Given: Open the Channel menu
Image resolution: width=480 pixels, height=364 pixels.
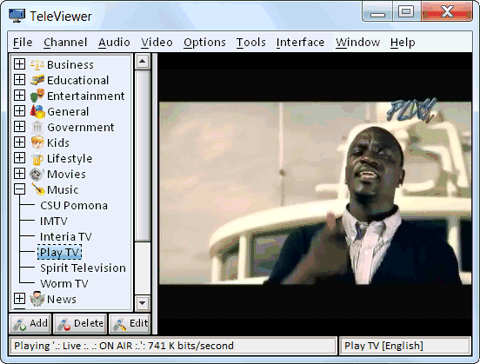Looking at the screenshot, I should pyautogui.click(x=65, y=42).
